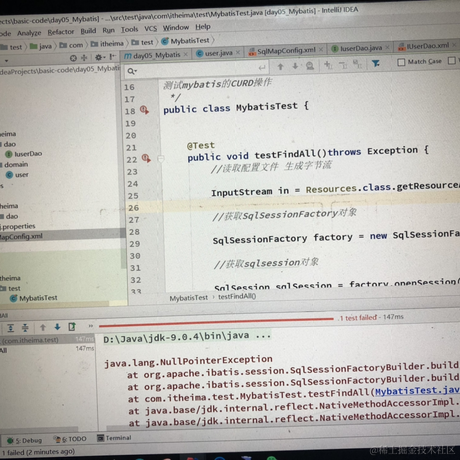
Task: Click the itheima breadcrumb in navigation bar
Action: click(x=107, y=44)
